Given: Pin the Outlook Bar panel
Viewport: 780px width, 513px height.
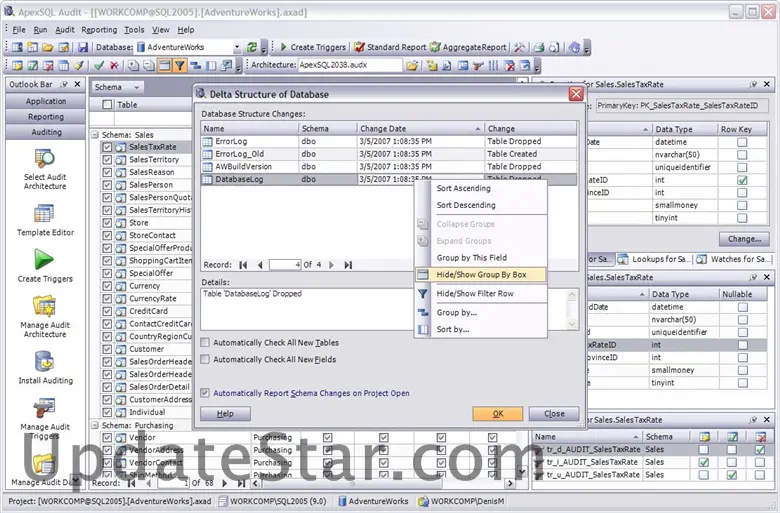Looking at the screenshot, I should tap(64, 85).
